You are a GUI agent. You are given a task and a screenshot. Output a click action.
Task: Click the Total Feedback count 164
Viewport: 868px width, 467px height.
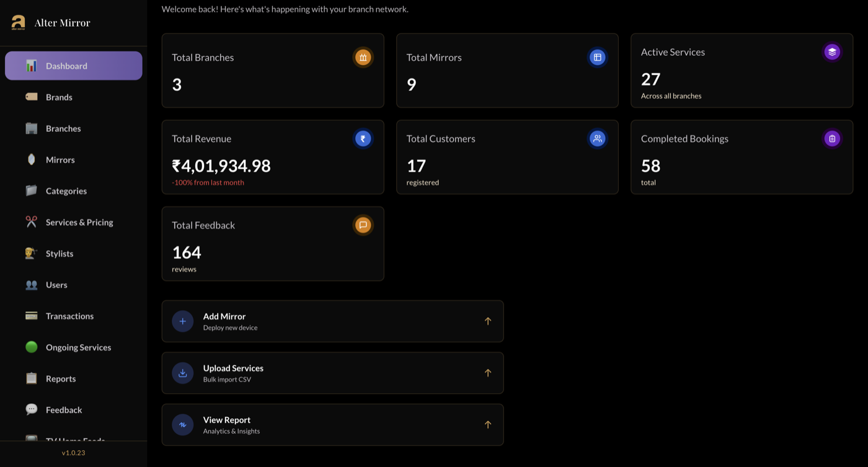coord(187,253)
